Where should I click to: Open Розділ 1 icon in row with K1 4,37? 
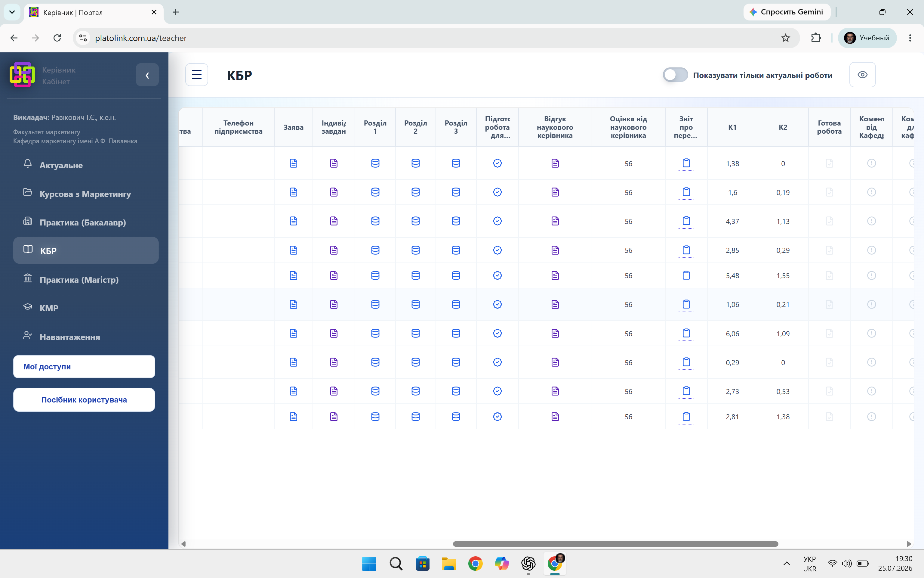click(375, 221)
